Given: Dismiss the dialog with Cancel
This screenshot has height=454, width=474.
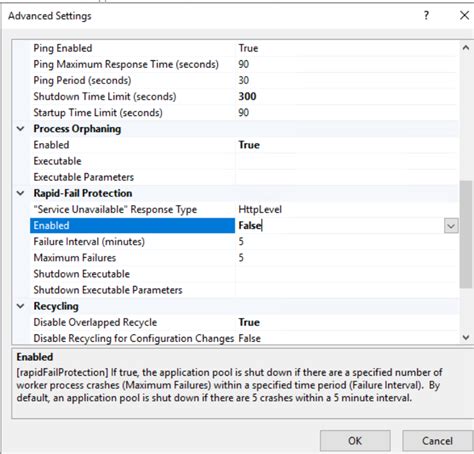Looking at the screenshot, I should (x=437, y=441).
